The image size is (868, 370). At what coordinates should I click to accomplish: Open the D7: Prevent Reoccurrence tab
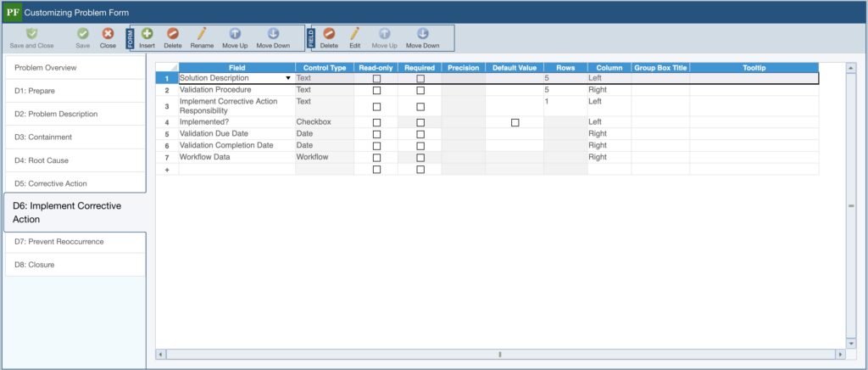pos(59,242)
